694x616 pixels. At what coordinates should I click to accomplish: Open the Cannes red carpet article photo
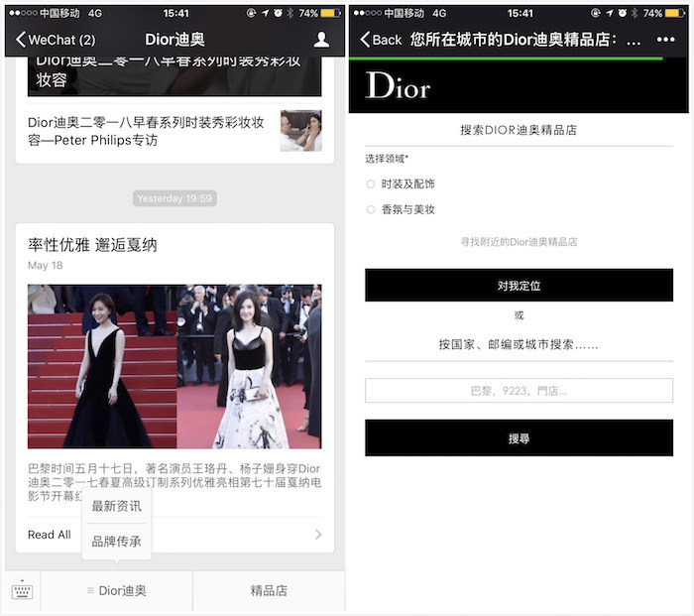(x=174, y=366)
